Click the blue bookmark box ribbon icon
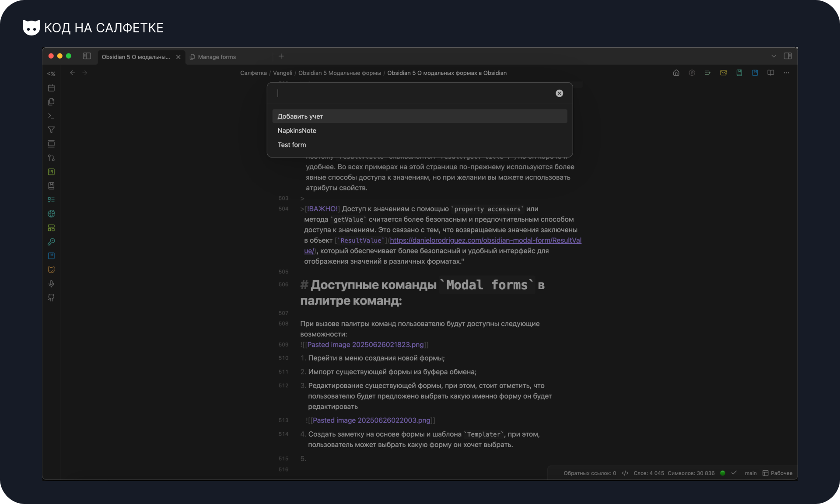The image size is (840, 504). [51, 256]
